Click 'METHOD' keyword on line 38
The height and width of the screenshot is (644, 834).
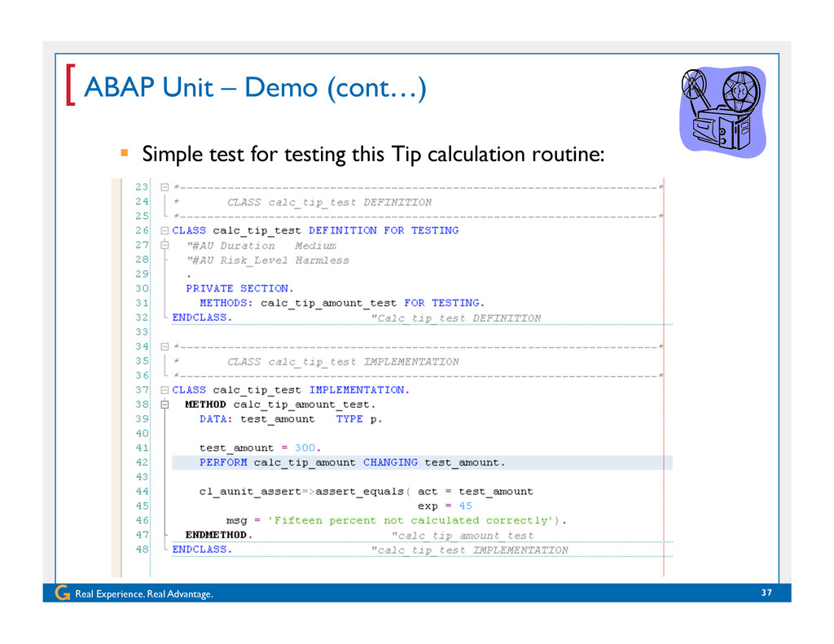click(x=205, y=405)
